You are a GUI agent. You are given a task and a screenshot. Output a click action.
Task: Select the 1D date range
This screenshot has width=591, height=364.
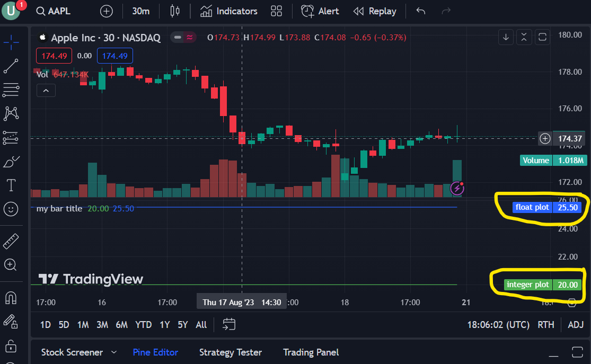coord(46,325)
